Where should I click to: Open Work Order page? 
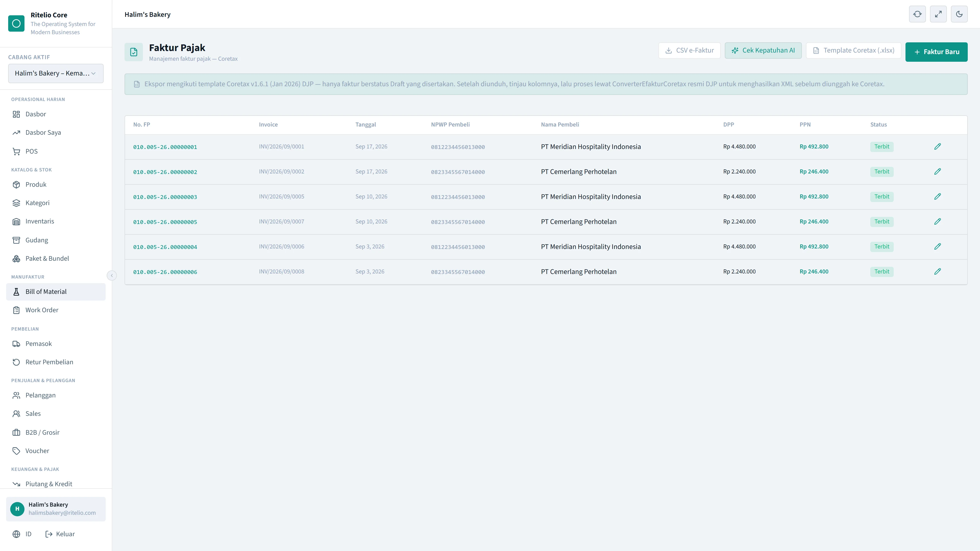click(x=56, y=310)
